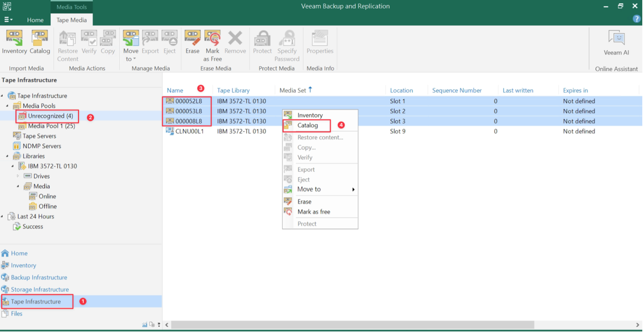This screenshot has width=644, height=333.
Task: Click the Copy ribbon icon
Action: pos(108,42)
